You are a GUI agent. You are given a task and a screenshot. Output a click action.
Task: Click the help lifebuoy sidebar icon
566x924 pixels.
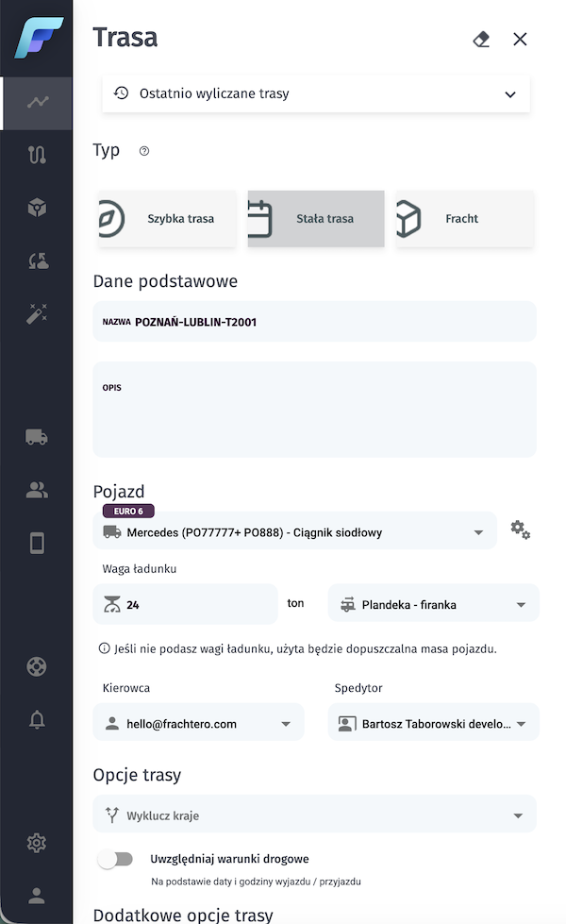point(37,667)
